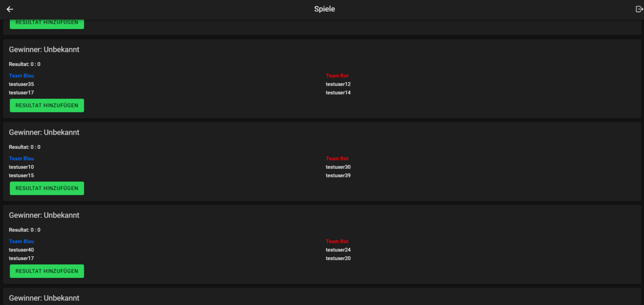Add result for the testuser40 game
The image size is (644, 305).
tap(47, 271)
